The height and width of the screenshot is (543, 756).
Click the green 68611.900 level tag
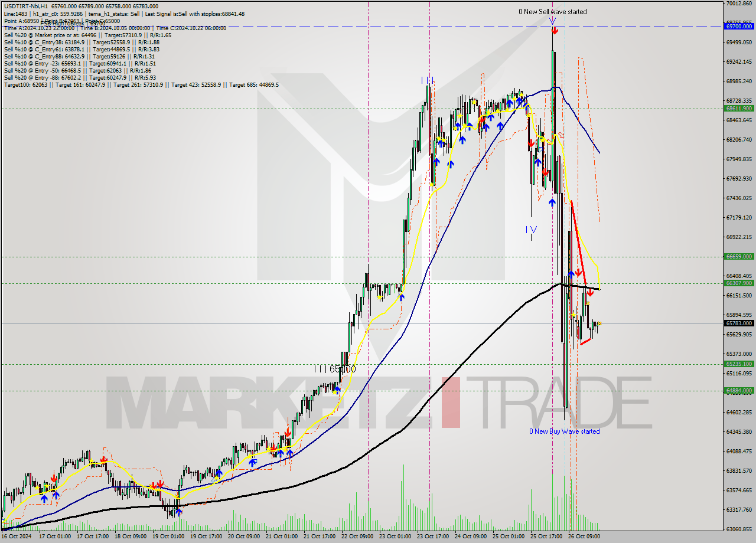[x=739, y=109]
